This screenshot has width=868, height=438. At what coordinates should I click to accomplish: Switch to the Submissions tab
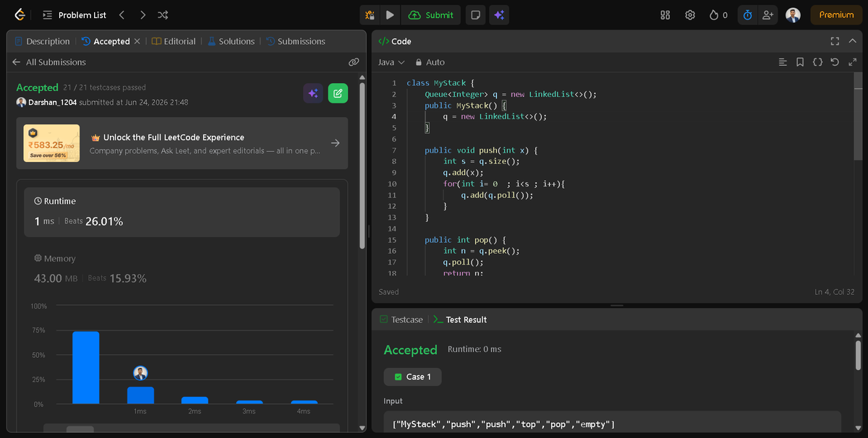[295, 41]
